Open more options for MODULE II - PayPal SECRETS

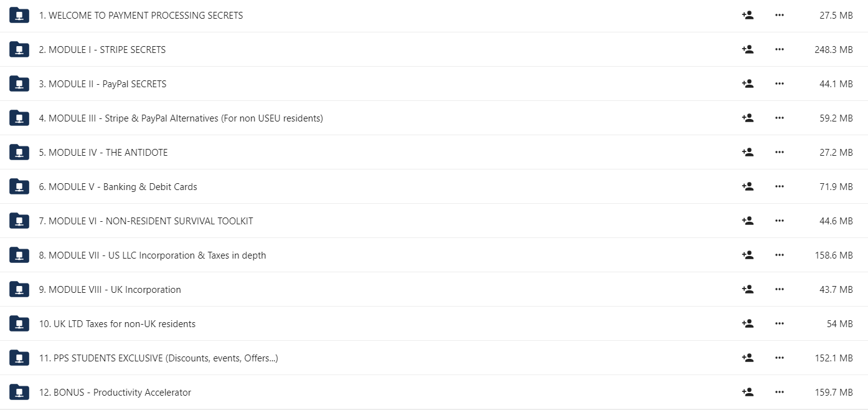(x=780, y=83)
